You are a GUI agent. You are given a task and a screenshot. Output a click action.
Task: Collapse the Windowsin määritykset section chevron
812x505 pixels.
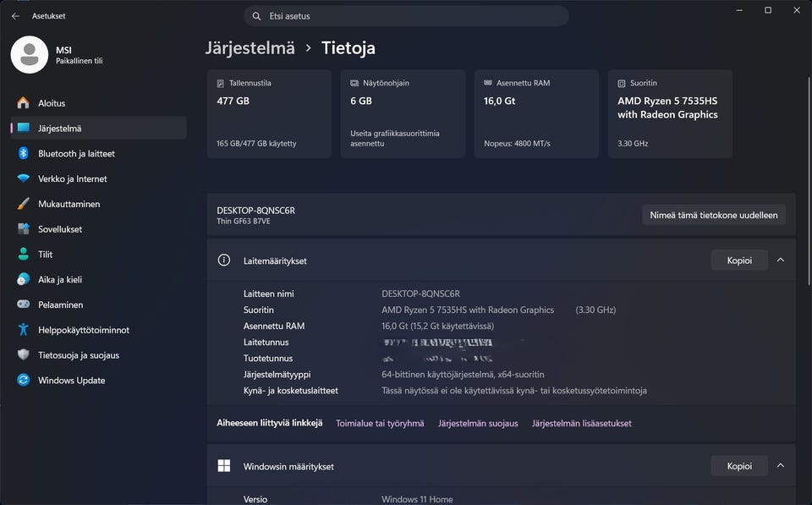point(781,465)
